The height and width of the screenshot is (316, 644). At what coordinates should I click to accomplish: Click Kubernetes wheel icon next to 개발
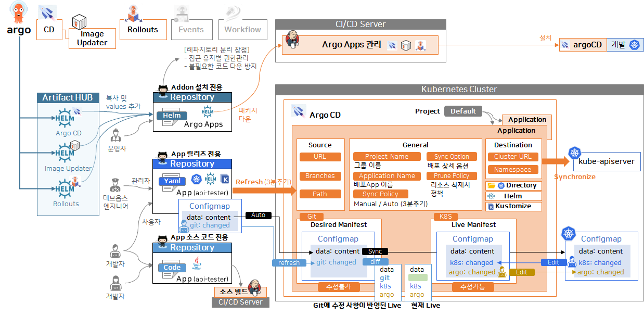pyautogui.click(x=634, y=45)
